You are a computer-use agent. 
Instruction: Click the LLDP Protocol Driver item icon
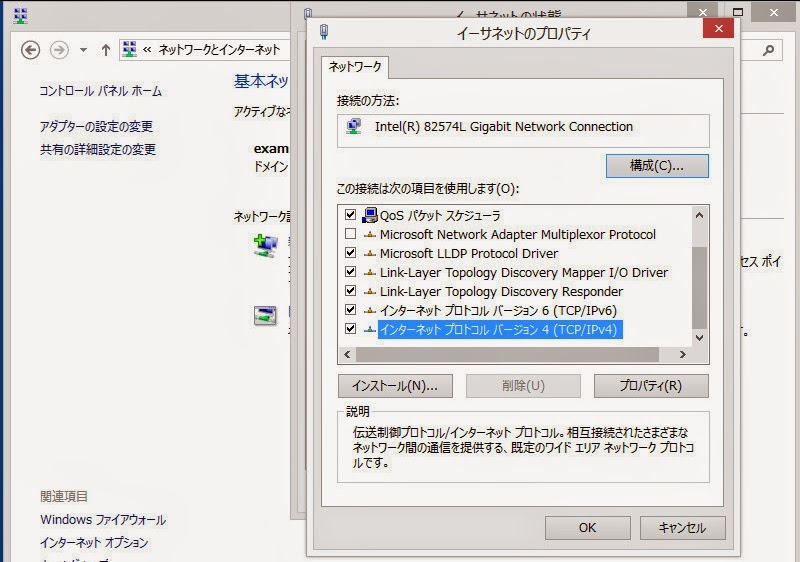(x=369, y=254)
